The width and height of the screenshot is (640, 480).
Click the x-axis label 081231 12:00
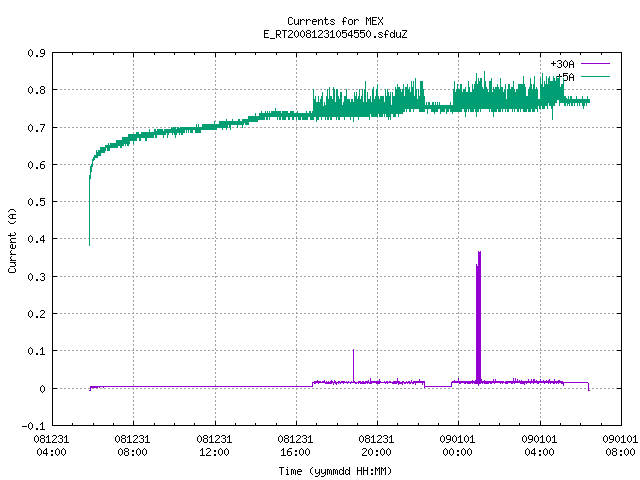[214, 446]
